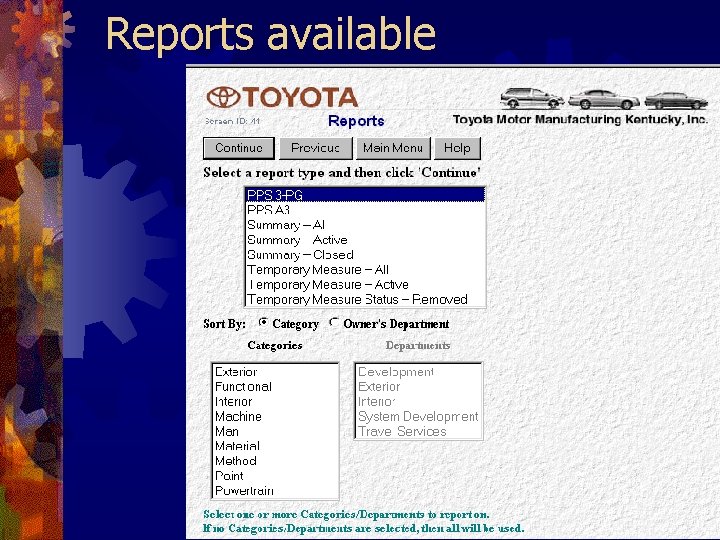The image size is (720, 540).
Task: Select Temporary Measure – Active report
Action: [x=365, y=285]
